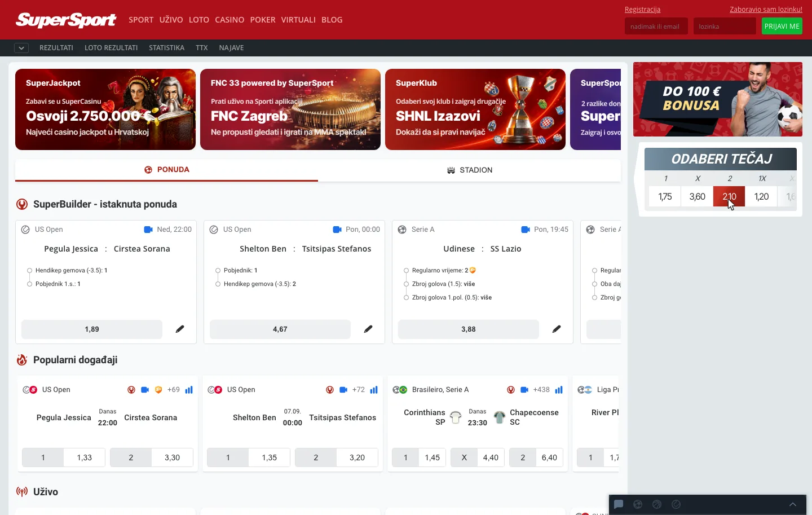Open the Casino menu item
Image resolution: width=812 pixels, height=515 pixels.
click(230, 20)
